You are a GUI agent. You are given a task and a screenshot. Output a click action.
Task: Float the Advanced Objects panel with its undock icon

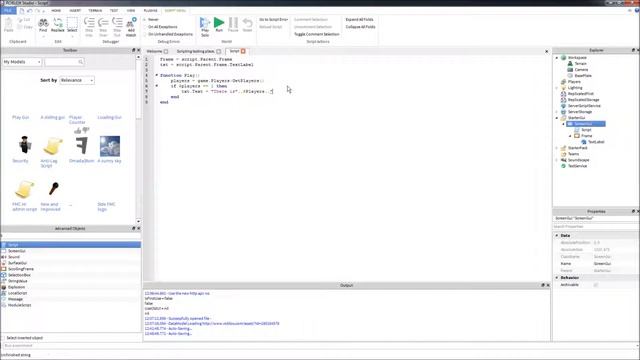[133, 229]
